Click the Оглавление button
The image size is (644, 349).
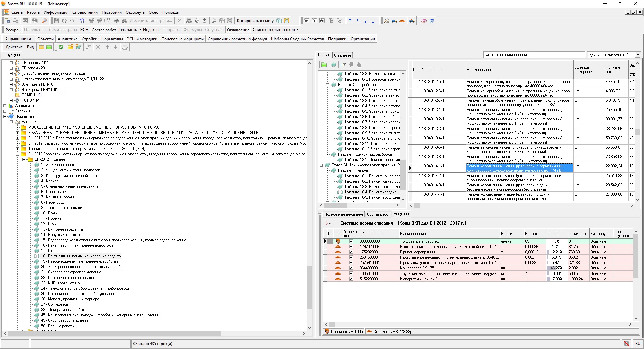coord(238,30)
